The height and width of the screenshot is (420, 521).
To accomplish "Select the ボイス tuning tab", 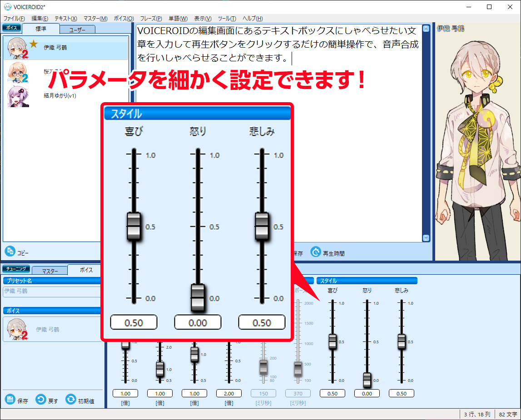I will 86,270.
